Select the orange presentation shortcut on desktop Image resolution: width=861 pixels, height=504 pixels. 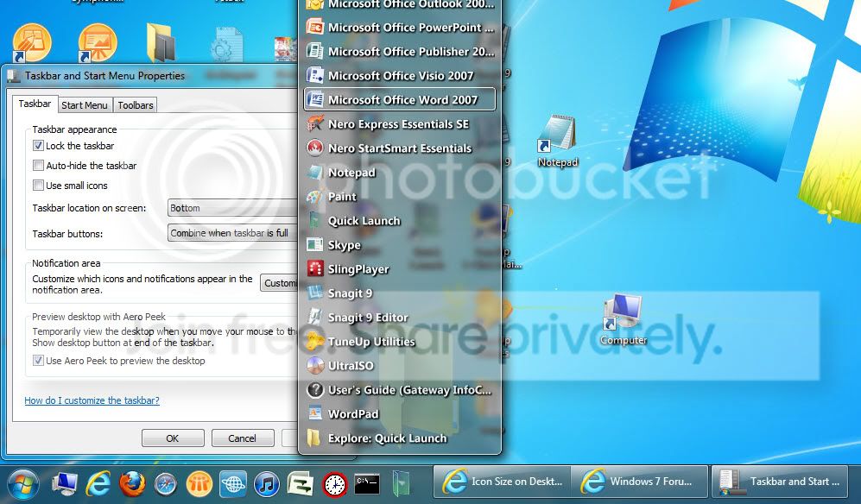pyautogui.click(x=98, y=42)
